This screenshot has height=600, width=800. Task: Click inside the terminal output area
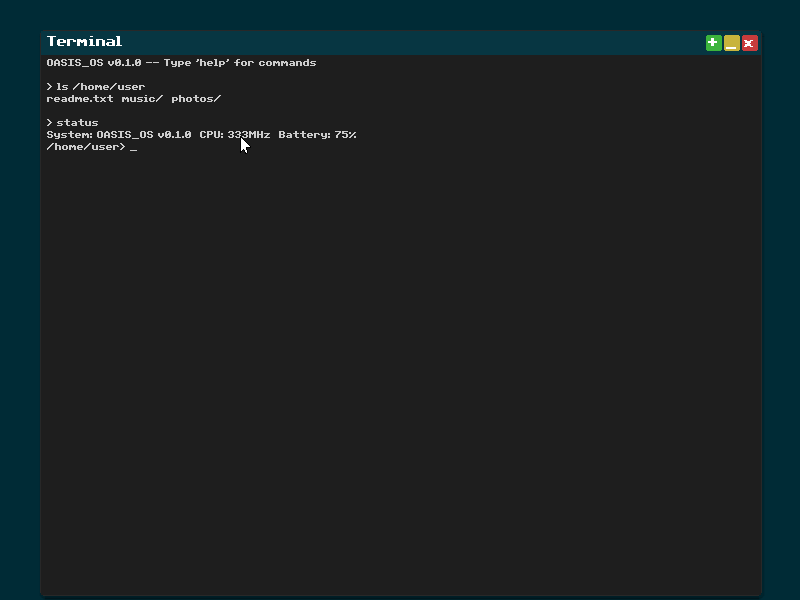[400, 320]
